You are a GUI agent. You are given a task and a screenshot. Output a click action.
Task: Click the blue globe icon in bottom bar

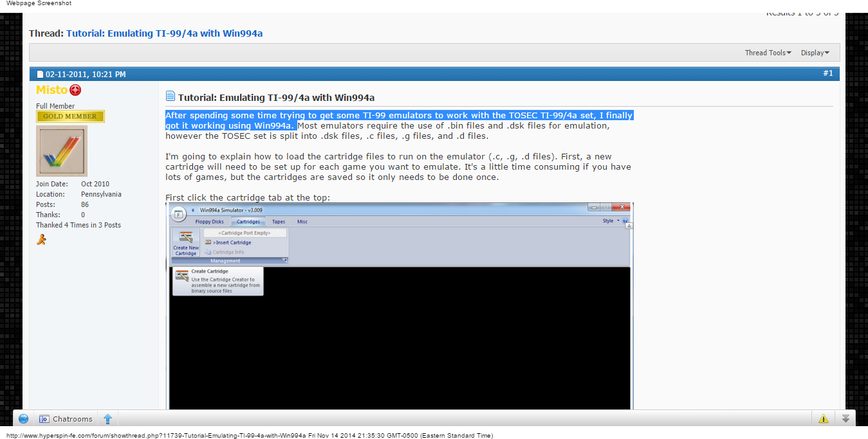[x=23, y=419]
